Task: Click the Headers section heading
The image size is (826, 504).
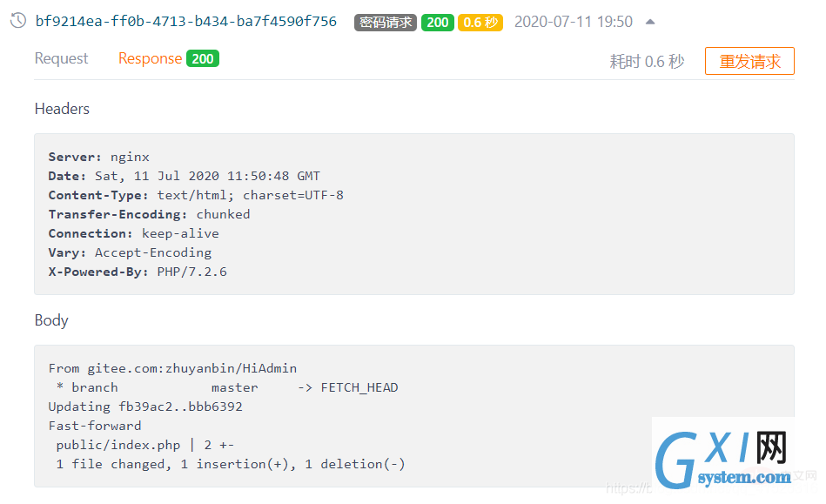Action: click(x=62, y=109)
